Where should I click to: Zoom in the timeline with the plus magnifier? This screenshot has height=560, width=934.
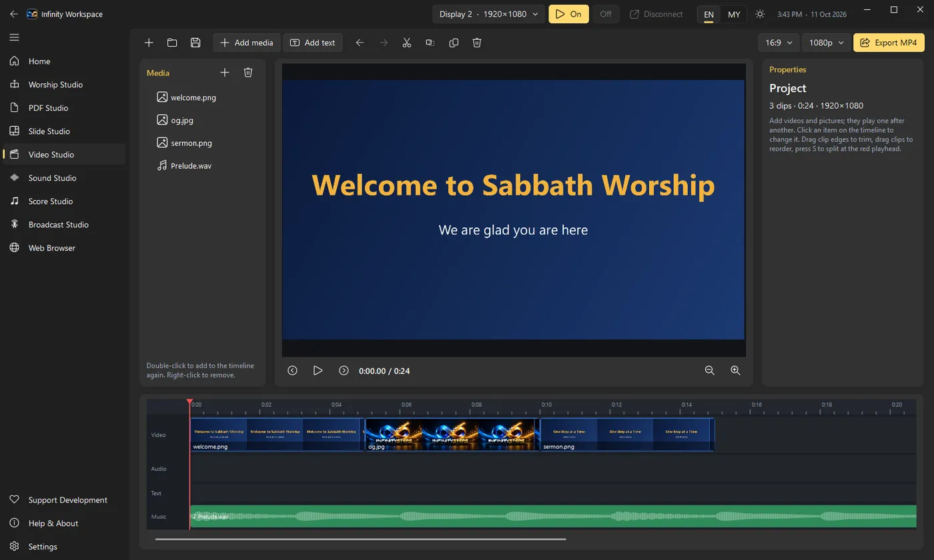coord(735,371)
